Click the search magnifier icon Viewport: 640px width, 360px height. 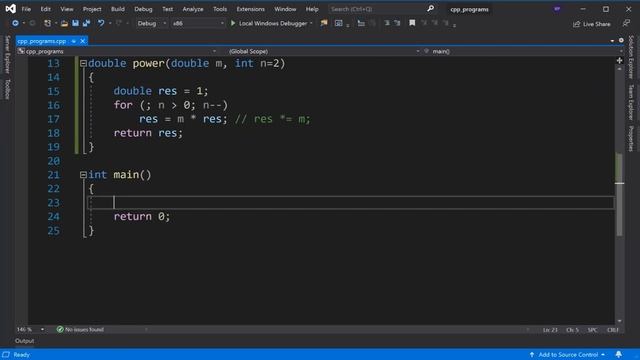click(430, 9)
